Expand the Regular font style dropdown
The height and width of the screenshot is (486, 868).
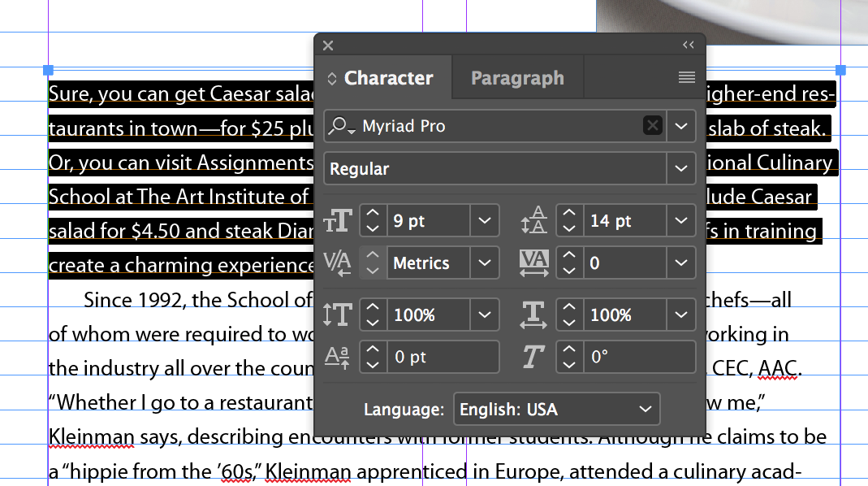pyautogui.click(x=681, y=168)
